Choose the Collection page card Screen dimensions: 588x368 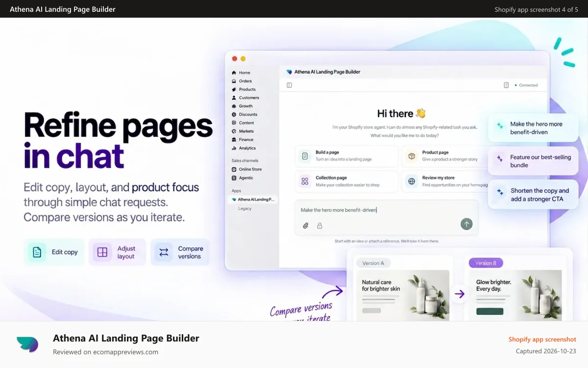pos(346,182)
